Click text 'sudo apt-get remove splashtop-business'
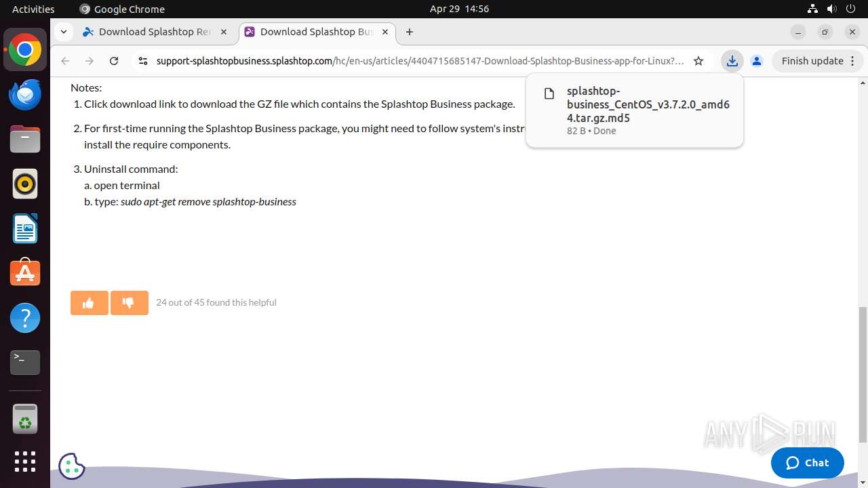 click(208, 201)
